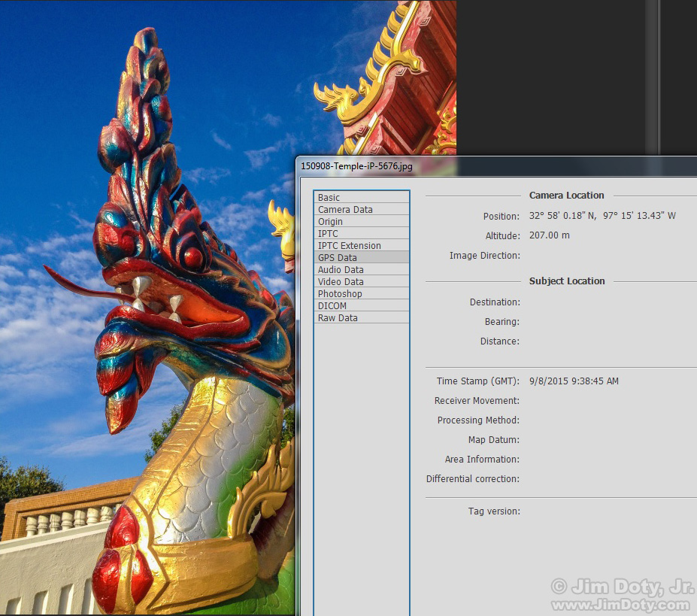Viewport: 697px width, 616px height.
Task: Open the Basic metadata category
Action: pos(362,197)
